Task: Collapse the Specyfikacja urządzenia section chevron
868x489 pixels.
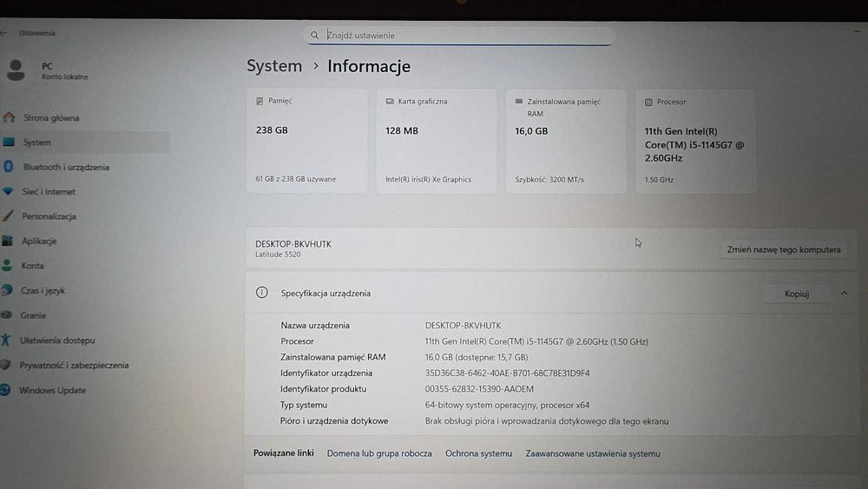Action: point(844,294)
